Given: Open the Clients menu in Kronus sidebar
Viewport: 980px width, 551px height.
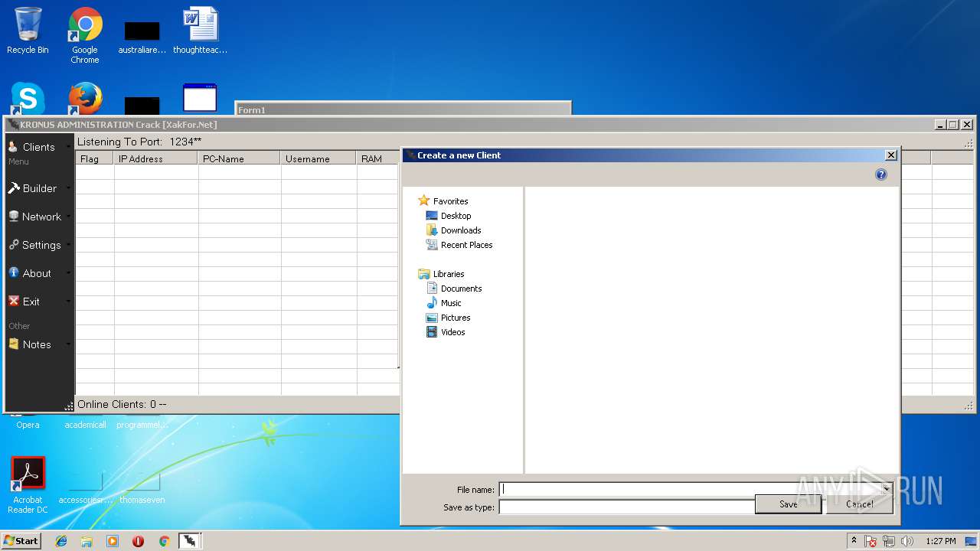Looking at the screenshot, I should [x=38, y=147].
